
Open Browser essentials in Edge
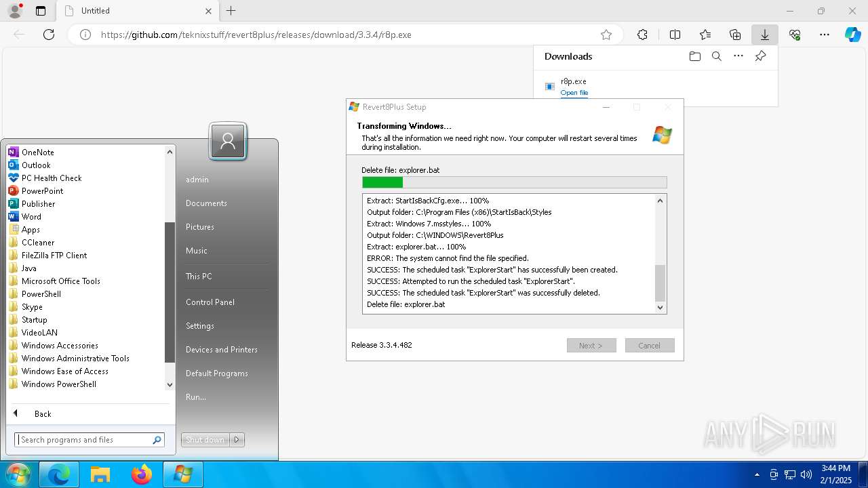pos(795,35)
